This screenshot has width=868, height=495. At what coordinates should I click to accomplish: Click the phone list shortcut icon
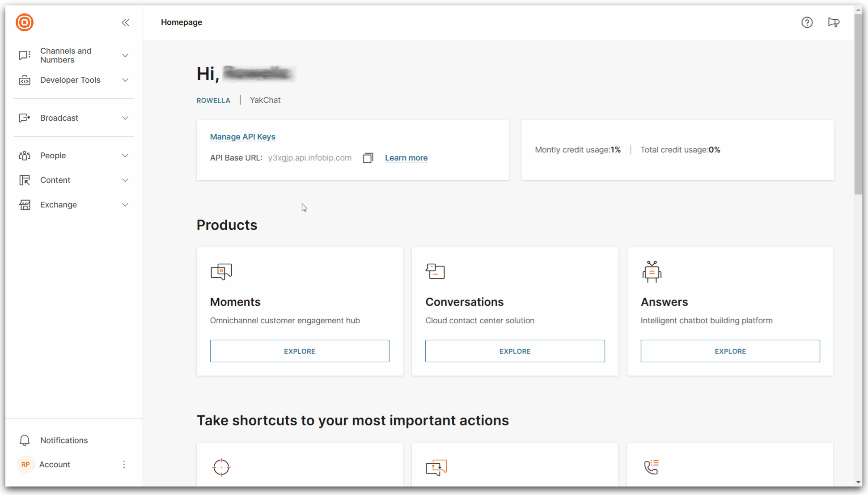652,467
